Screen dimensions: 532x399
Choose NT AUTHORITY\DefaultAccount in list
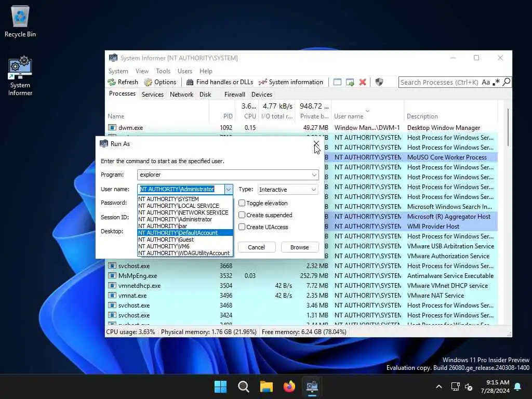coord(185,233)
